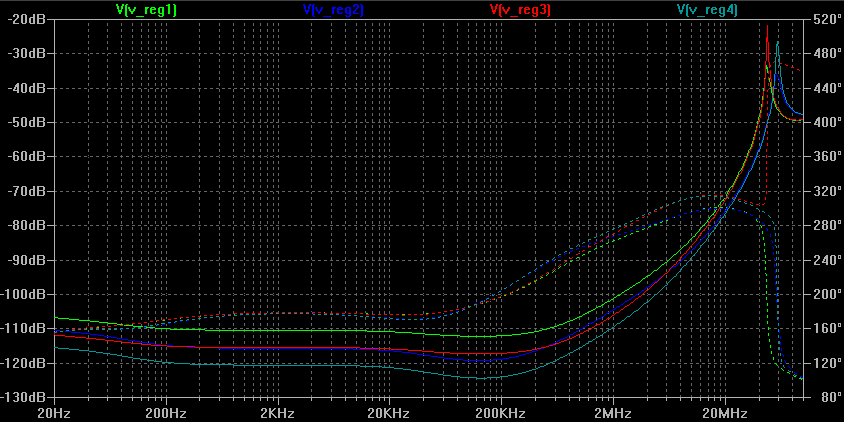Click the 360° phase axis label
Image resolution: width=844 pixels, height=422 pixels.
point(826,157)
